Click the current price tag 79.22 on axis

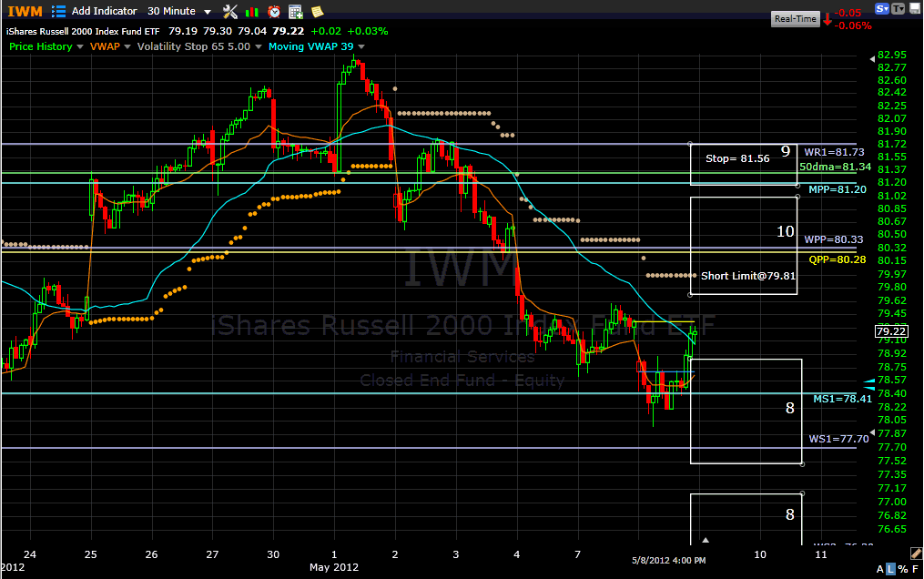pos(891,331)
